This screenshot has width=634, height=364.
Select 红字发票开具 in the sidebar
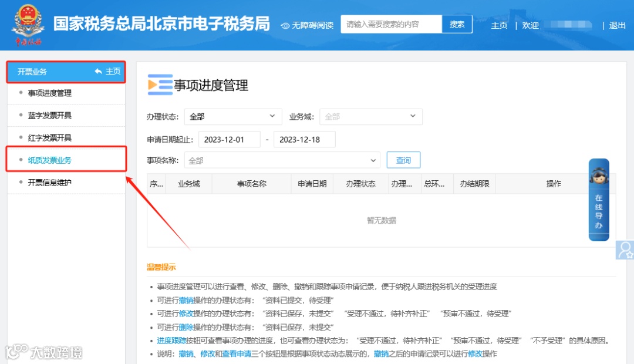coord(50,137)
